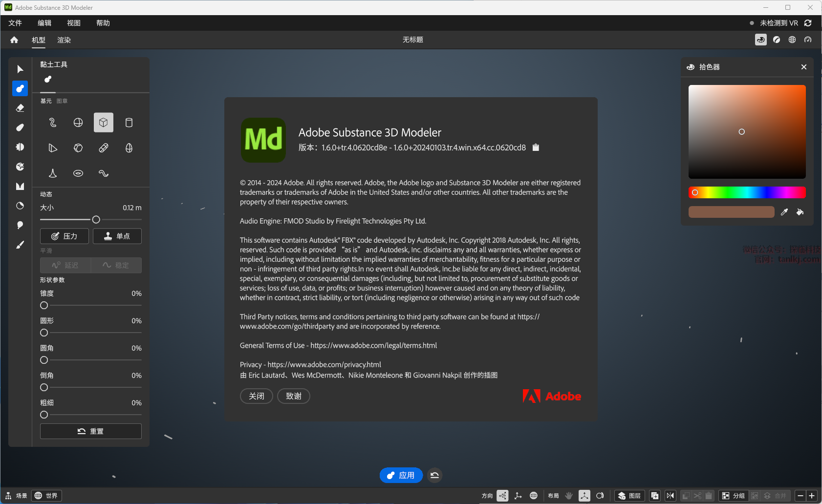Switch to the 渲染 render tab
The height and width of the screenshot is (504, 822).
[x=64, y=40]
